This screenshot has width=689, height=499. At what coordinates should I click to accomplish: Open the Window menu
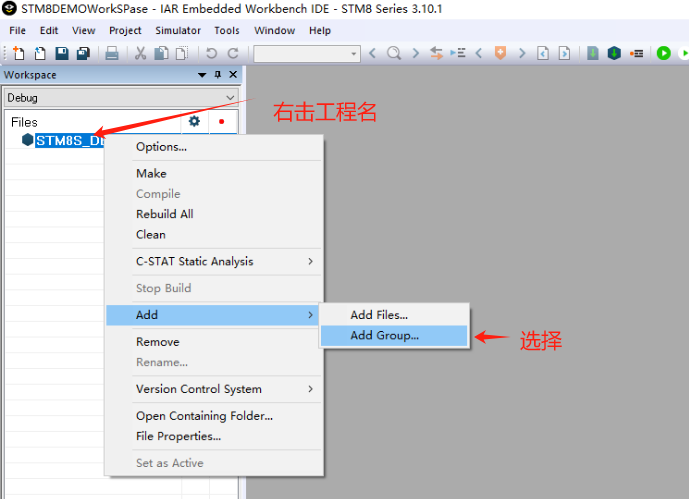[x=275, y=31]
